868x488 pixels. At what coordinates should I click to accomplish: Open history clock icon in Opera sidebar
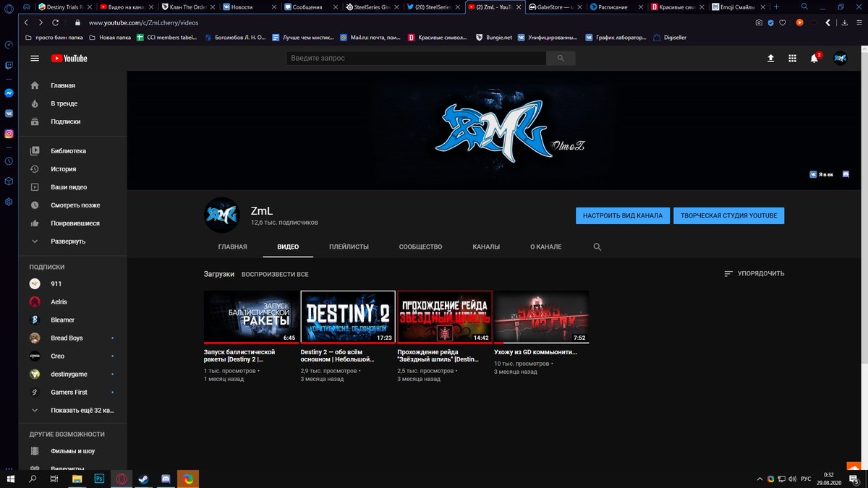click(x=9, y=161)
